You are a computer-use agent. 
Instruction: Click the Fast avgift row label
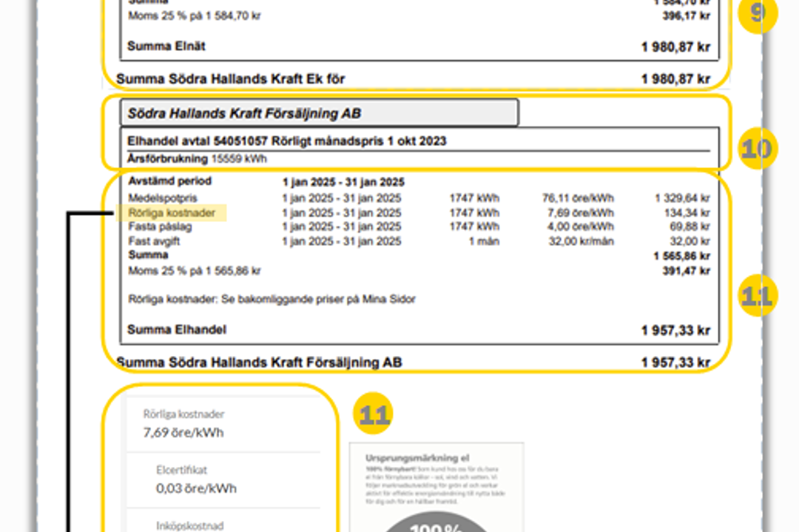154,241
